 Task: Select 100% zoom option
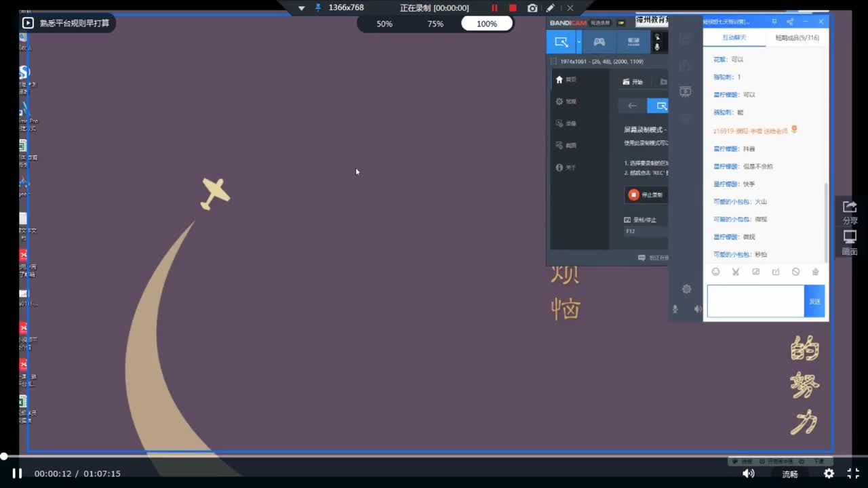487,24
